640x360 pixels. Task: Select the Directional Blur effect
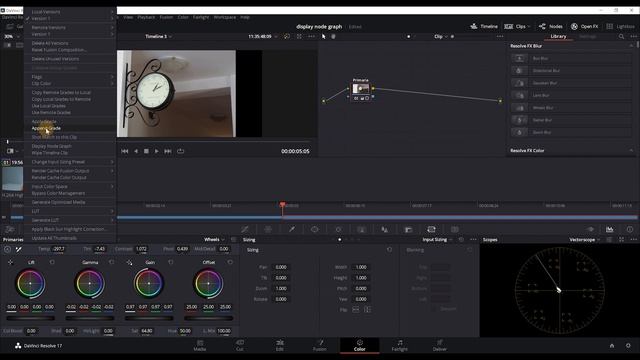click(x=571, y=71)
